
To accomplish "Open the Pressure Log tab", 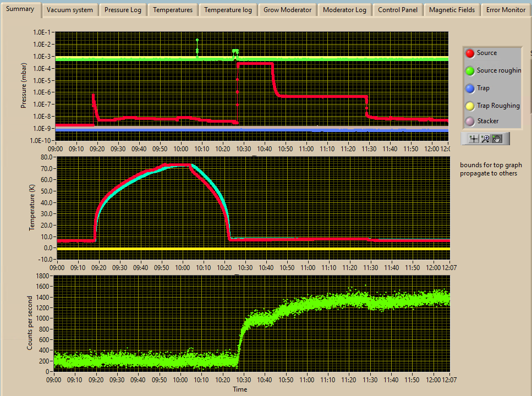I will 123,10.
